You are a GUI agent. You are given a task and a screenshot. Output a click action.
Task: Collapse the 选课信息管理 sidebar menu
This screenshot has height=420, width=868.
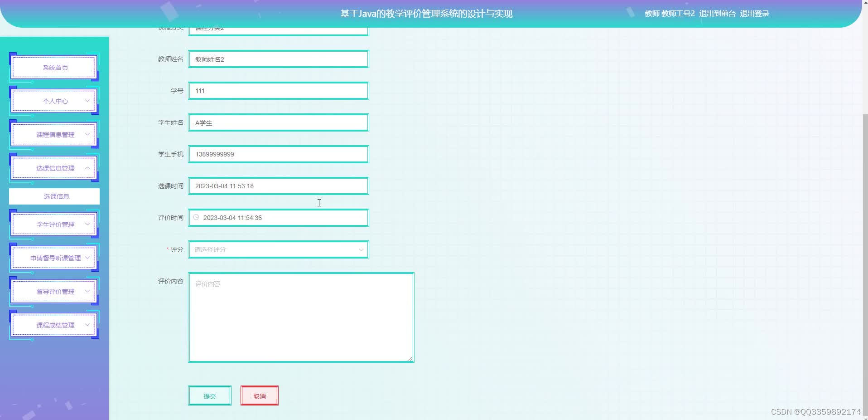click(x=54, y=168)
